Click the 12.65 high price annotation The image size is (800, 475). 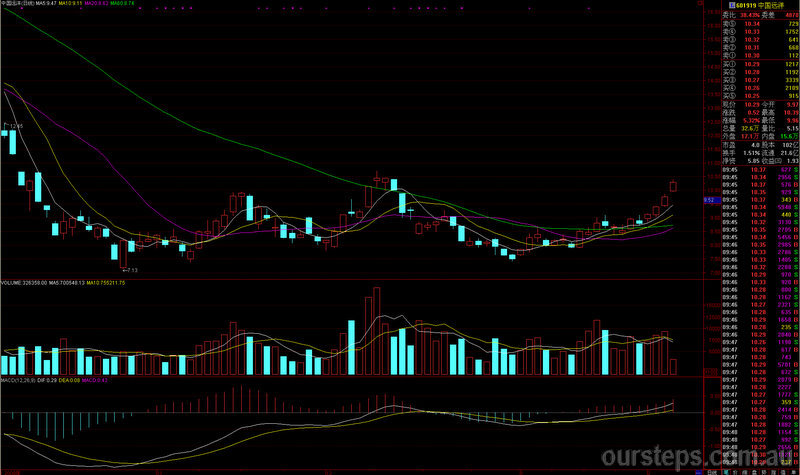coord(16,126)
